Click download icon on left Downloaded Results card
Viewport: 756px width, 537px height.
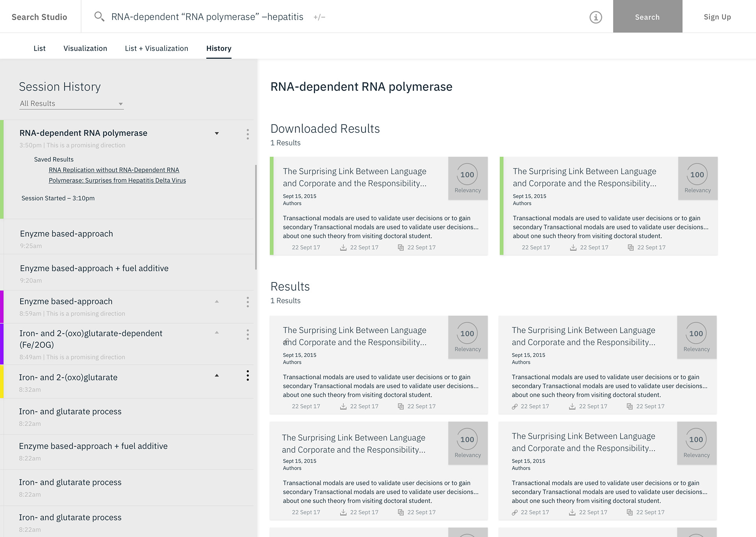343,247
